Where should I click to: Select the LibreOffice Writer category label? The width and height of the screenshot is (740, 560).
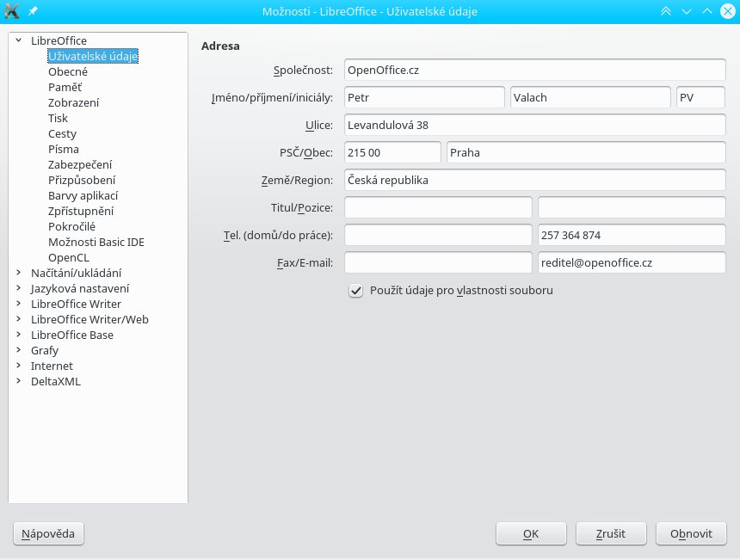point(76,304)
